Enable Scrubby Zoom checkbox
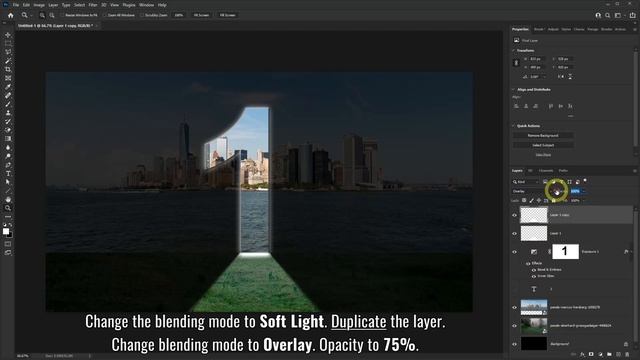 (142, 15)
